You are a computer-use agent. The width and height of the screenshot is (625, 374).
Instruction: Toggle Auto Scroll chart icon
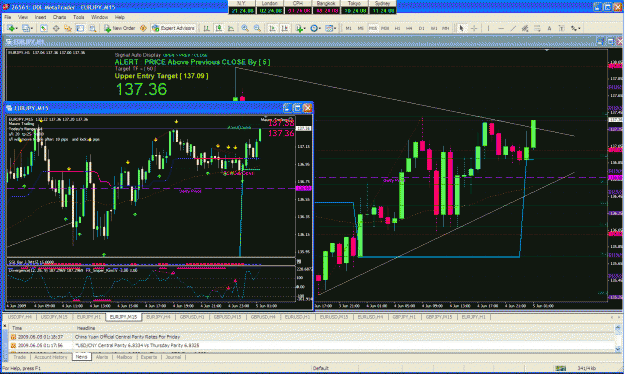point(272,28)
